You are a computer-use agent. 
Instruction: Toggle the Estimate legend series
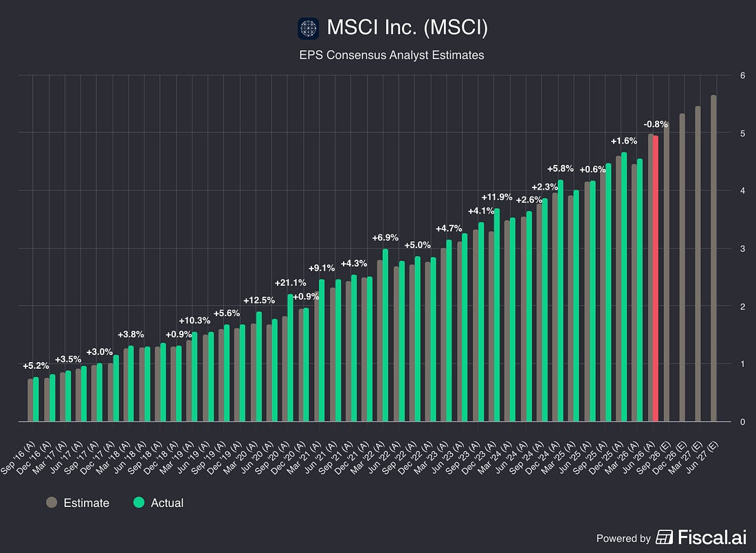tap(78, 502)
